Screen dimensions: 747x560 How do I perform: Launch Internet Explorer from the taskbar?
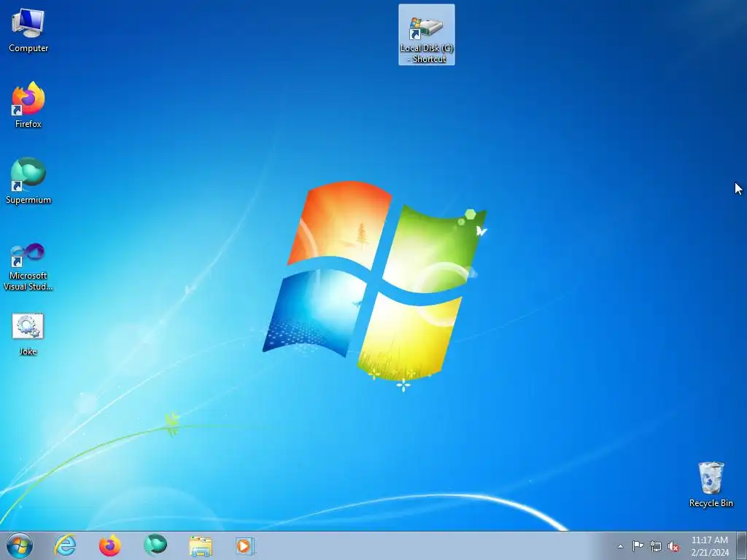point(65,545)
